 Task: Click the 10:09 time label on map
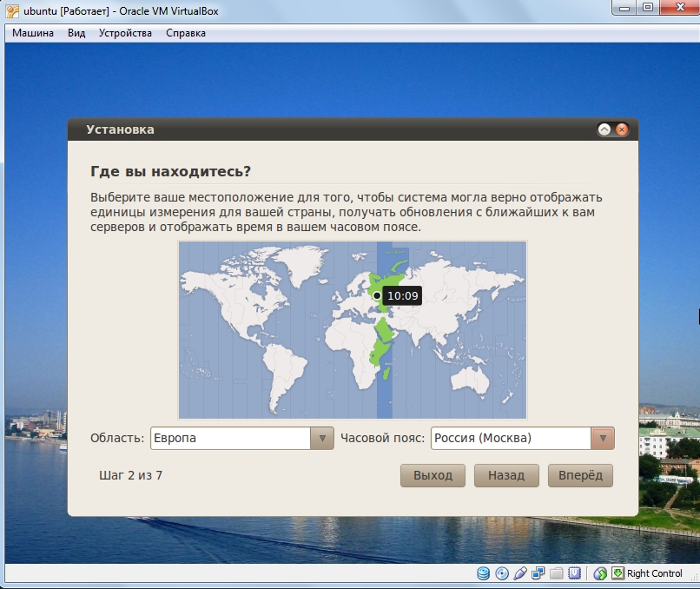403,295
